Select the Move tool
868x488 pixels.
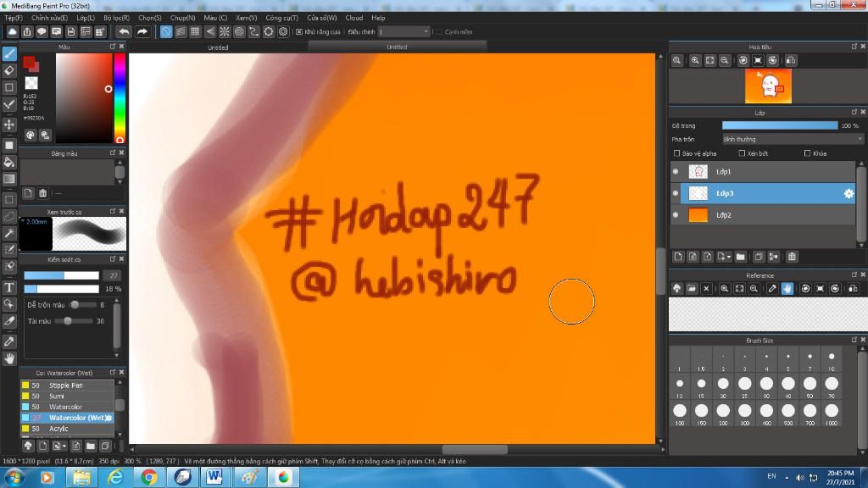tap(9, 125)
